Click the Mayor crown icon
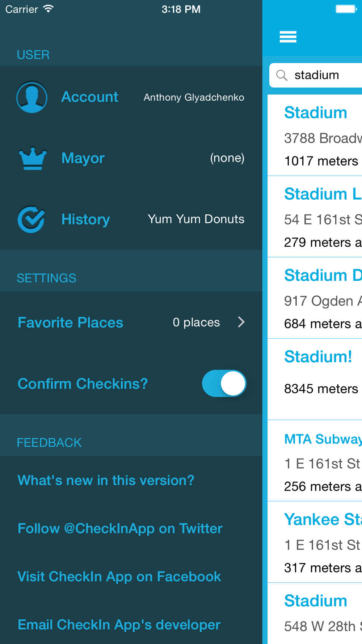Screen dimensions: 362x644 (x=33, y=158)
